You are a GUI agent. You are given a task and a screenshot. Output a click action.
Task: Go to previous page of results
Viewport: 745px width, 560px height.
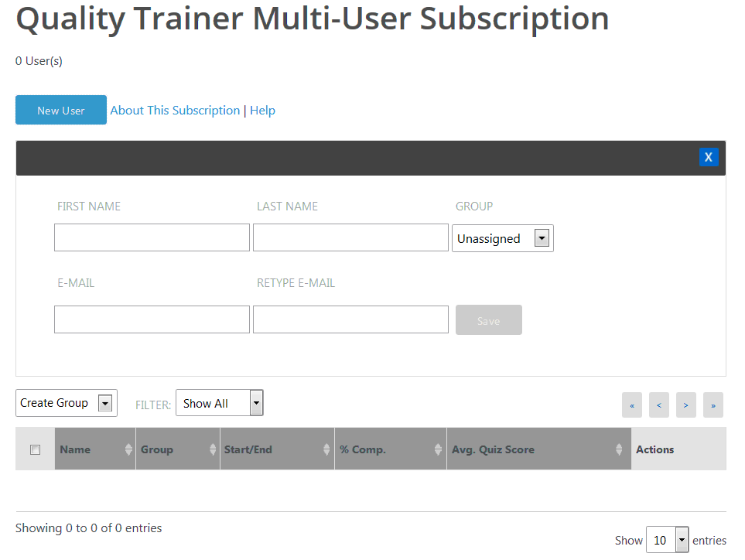659,405
